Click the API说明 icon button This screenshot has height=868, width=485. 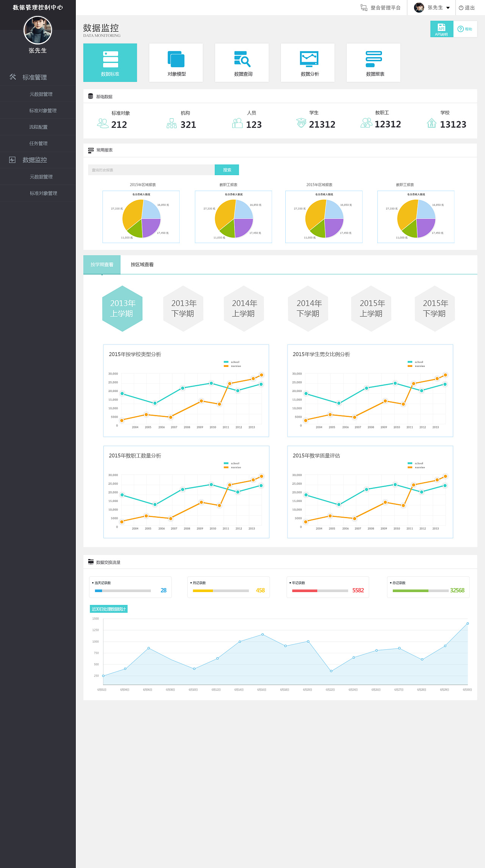[442, 29]
